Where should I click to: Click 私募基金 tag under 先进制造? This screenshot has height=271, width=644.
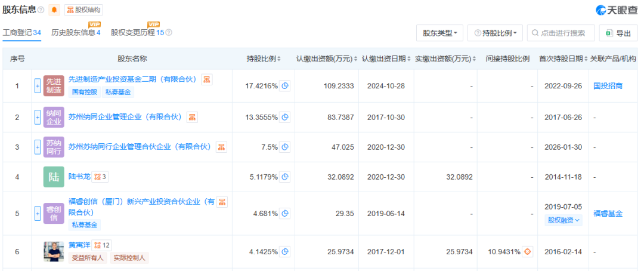(x=117, y=92)
